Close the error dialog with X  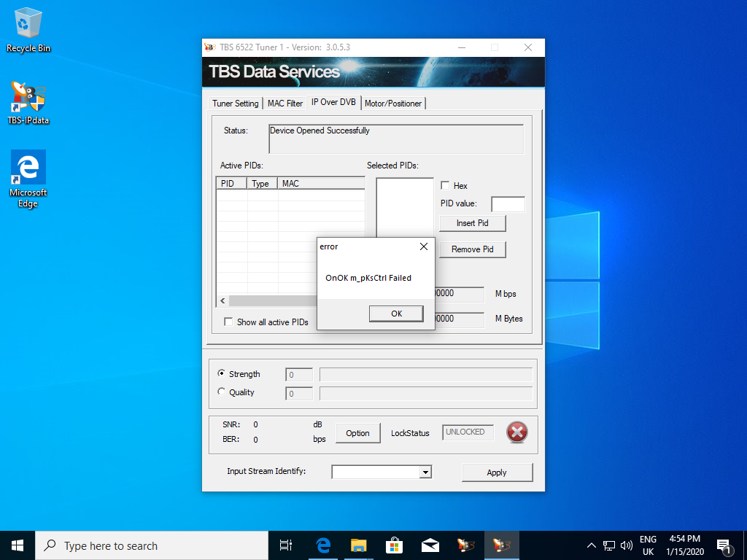(424, 246)
